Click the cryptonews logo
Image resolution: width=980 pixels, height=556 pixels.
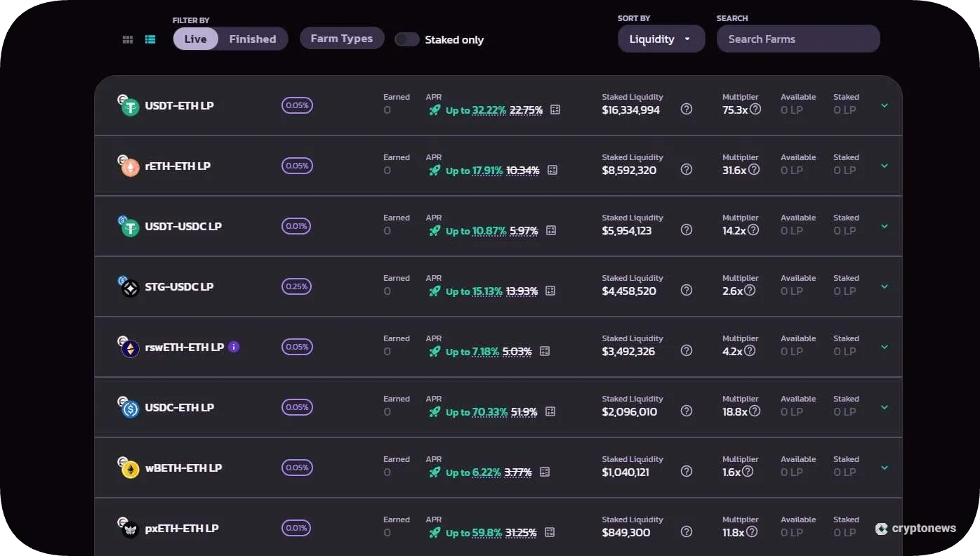click(916, 528)
